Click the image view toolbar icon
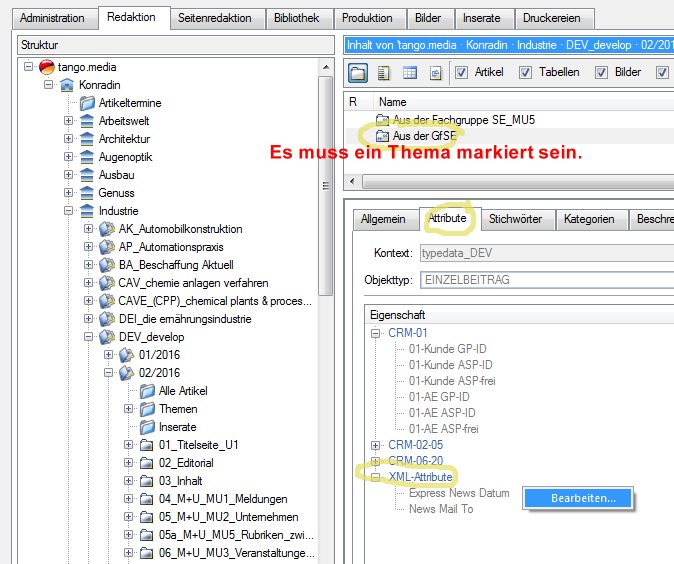674x564 pixels. pos(436,73)
